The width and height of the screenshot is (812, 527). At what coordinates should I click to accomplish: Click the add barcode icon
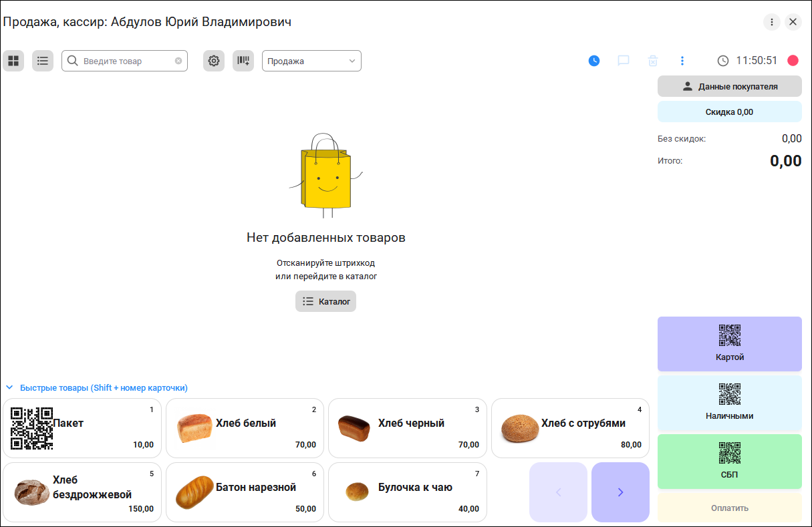243,61
